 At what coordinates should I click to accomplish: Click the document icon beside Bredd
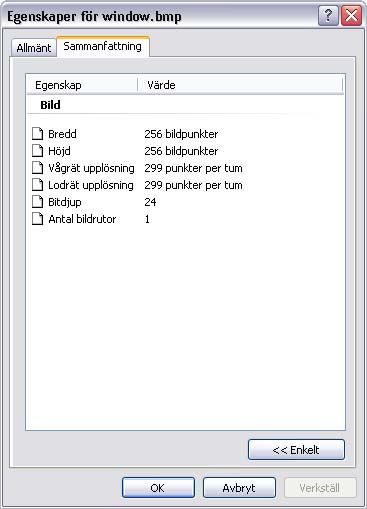pos(38,134)
